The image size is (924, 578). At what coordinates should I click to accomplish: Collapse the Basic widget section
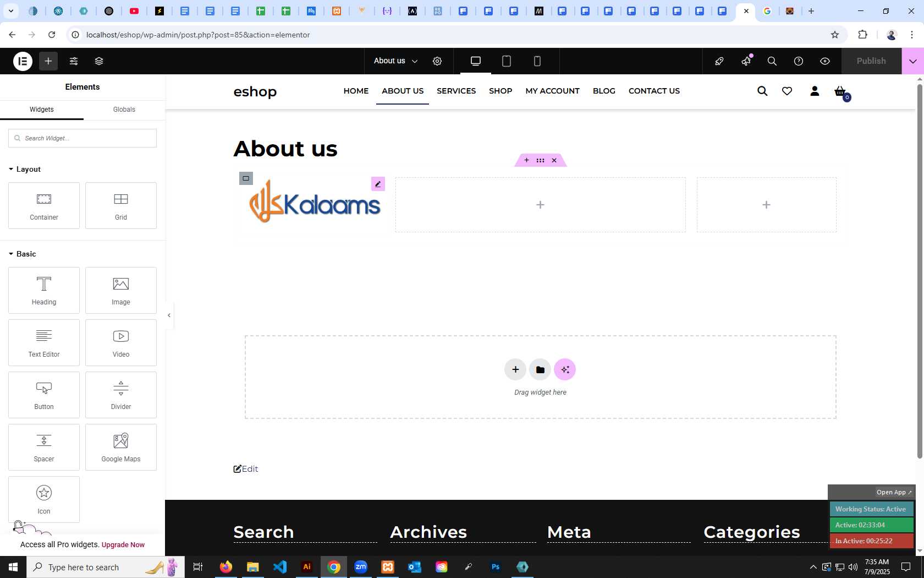click(23, 254)
